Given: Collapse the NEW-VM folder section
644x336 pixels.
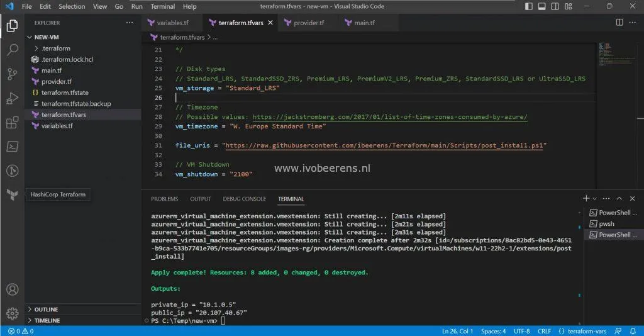Looking at the screenshot, I should tap(83, 37).
